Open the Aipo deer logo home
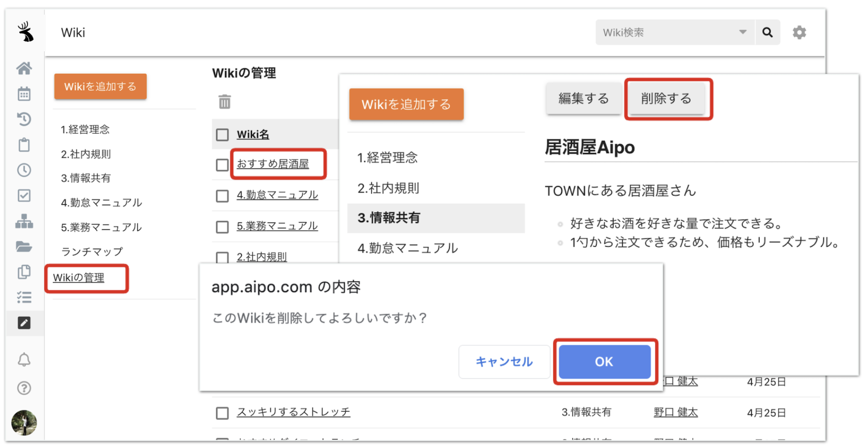Viewport: 868px width, 445px height. coord(25,32)
